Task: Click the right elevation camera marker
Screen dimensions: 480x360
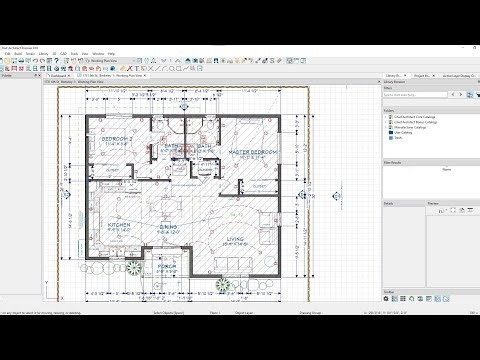Action: point(337,196)
